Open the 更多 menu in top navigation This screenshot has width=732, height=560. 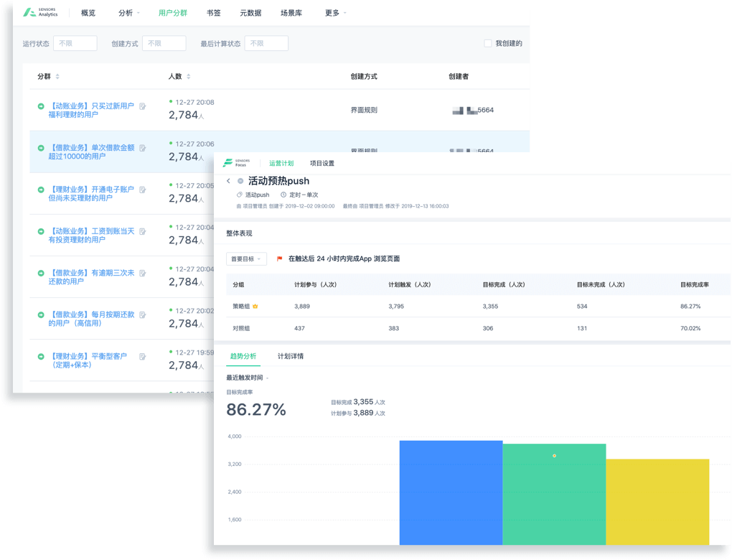[x=334, y=13]
